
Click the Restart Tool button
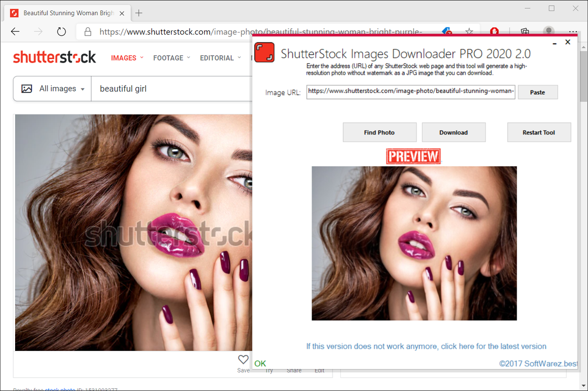pyautogui.click(x=539, y=132)
